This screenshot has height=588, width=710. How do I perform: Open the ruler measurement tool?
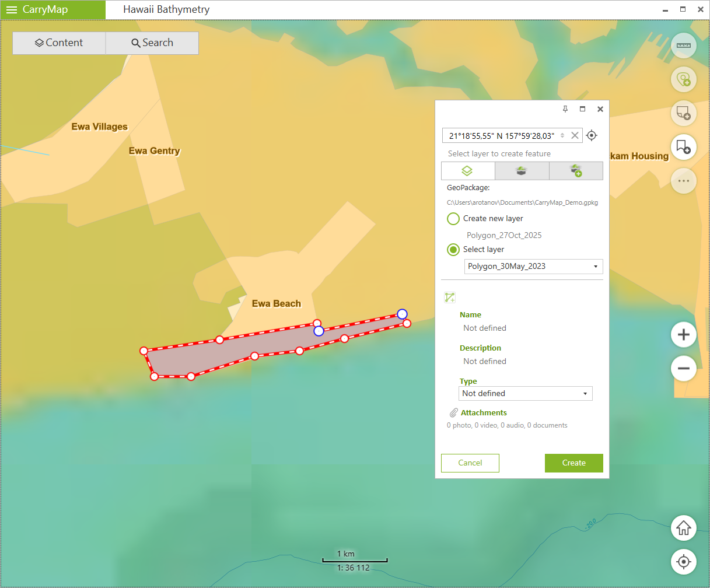(683, 45)
